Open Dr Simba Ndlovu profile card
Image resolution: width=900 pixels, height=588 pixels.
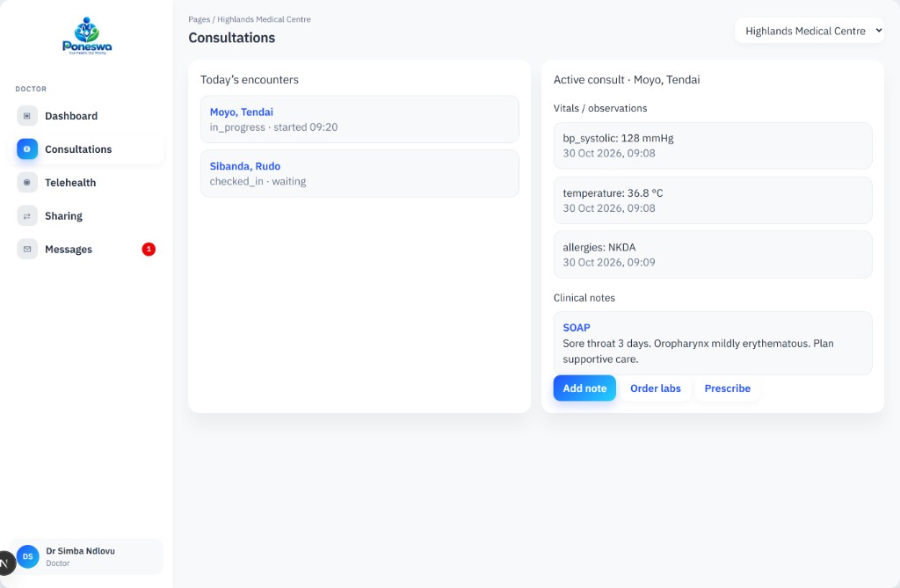87,556
